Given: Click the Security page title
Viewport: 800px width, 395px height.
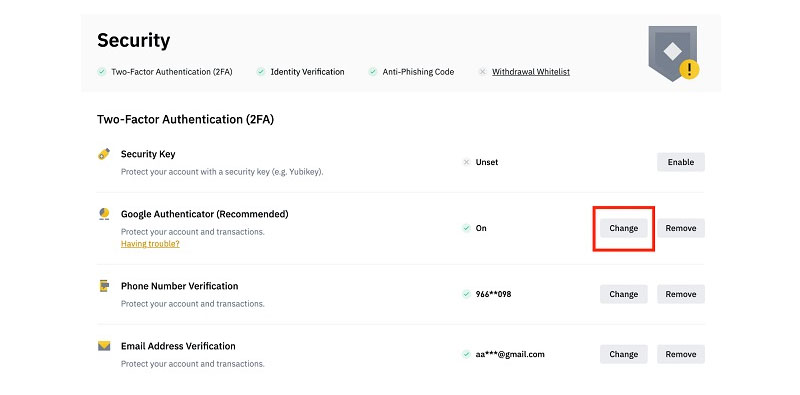Looking at the screenshot, I should (x=134, y=40).
